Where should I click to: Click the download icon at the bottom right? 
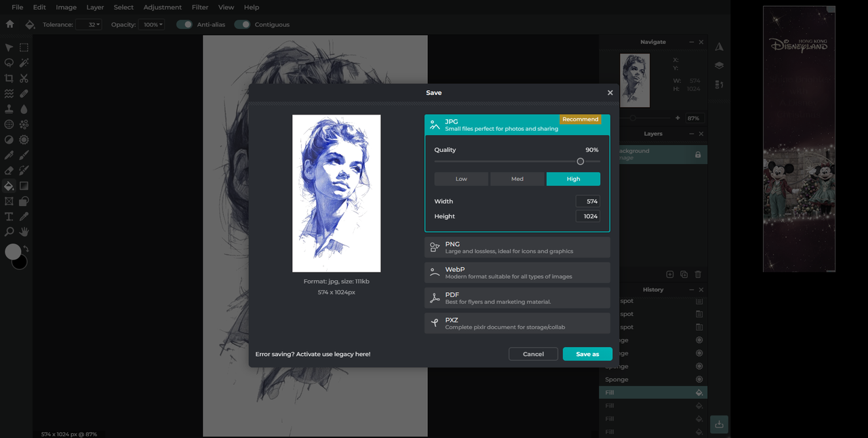tap(719, 424)
